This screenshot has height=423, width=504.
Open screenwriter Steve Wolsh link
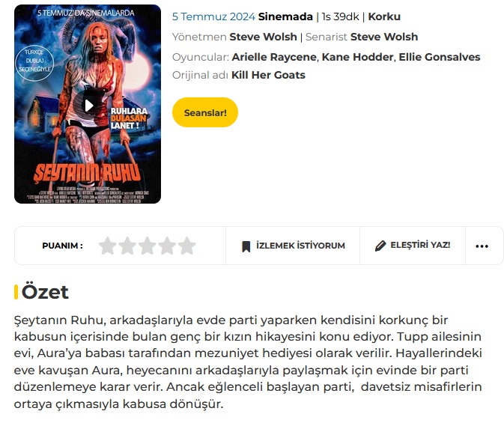click(384, 37)
